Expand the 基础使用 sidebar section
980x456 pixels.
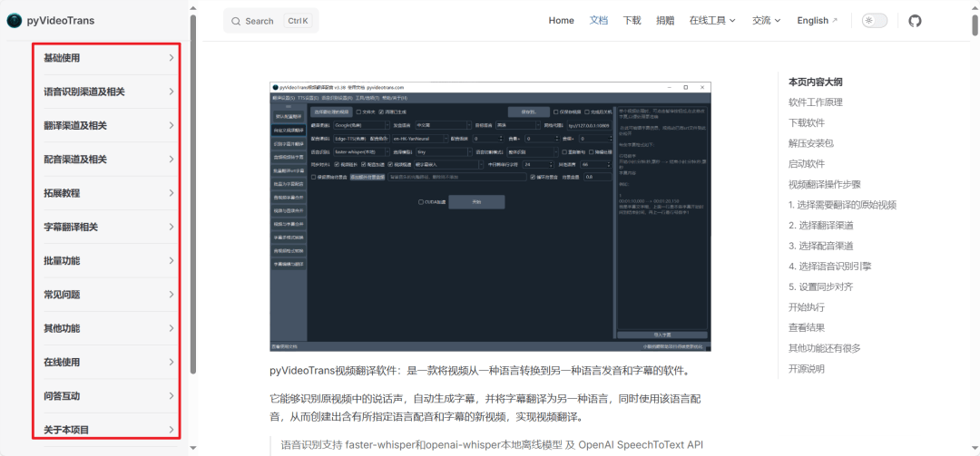[x=109, y=58]
